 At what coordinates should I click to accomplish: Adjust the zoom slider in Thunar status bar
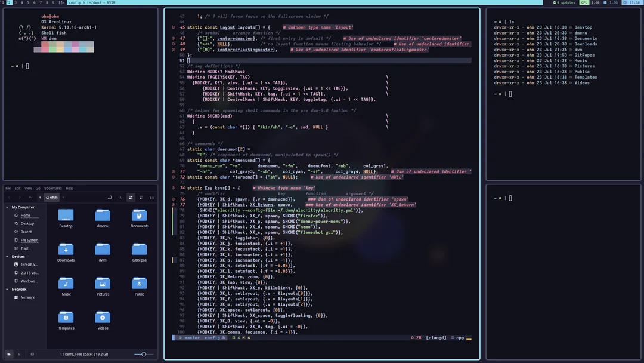click(143, 354)
